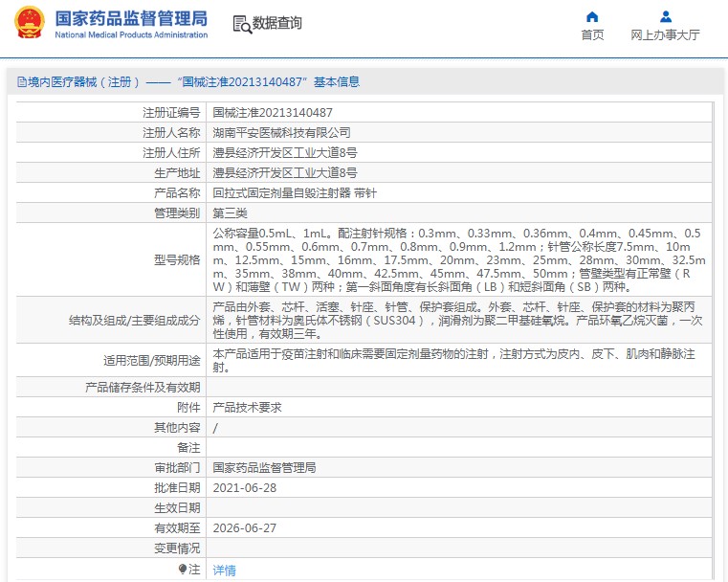Click the 结构及组成 composition description
This screenshot has height=582, width=728.
458,321
